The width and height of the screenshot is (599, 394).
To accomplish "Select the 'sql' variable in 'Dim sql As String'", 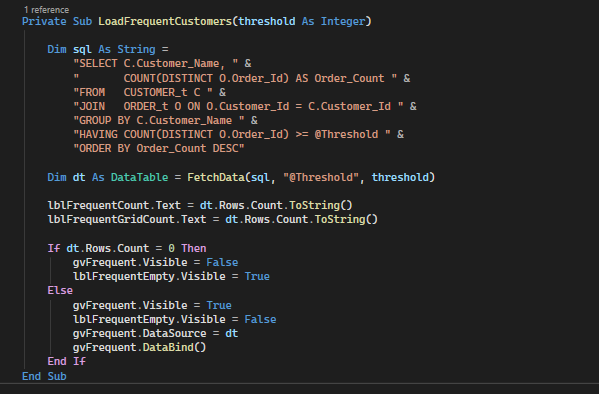I will [82, 50].
